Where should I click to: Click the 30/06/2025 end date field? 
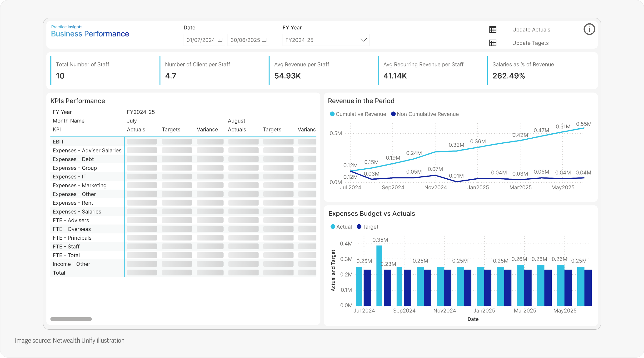pos(245,40)
